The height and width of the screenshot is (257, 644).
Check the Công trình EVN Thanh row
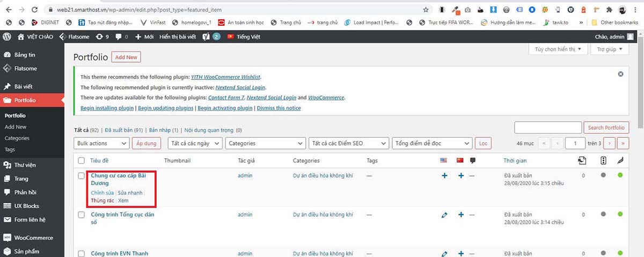(x=82, y=253)
